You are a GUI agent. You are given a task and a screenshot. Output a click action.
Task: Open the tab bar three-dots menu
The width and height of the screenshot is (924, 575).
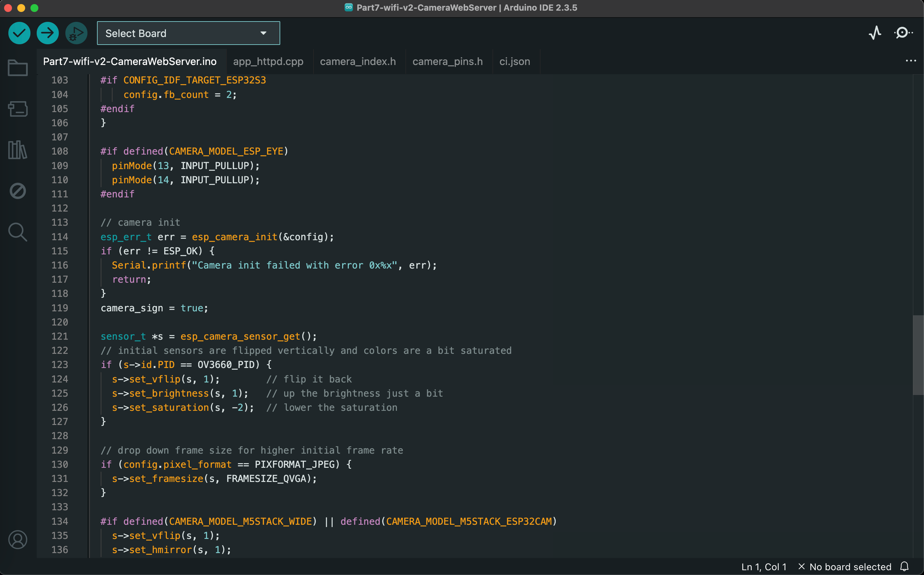(x=911, y=61)
